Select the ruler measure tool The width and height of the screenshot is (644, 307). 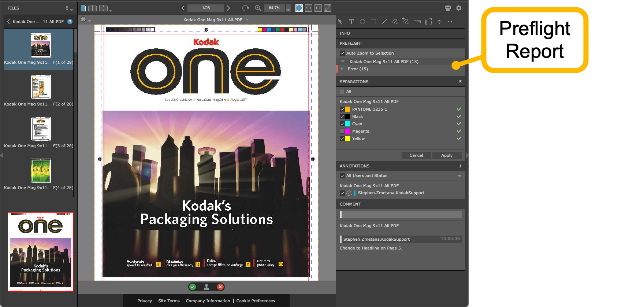point(417,22)
